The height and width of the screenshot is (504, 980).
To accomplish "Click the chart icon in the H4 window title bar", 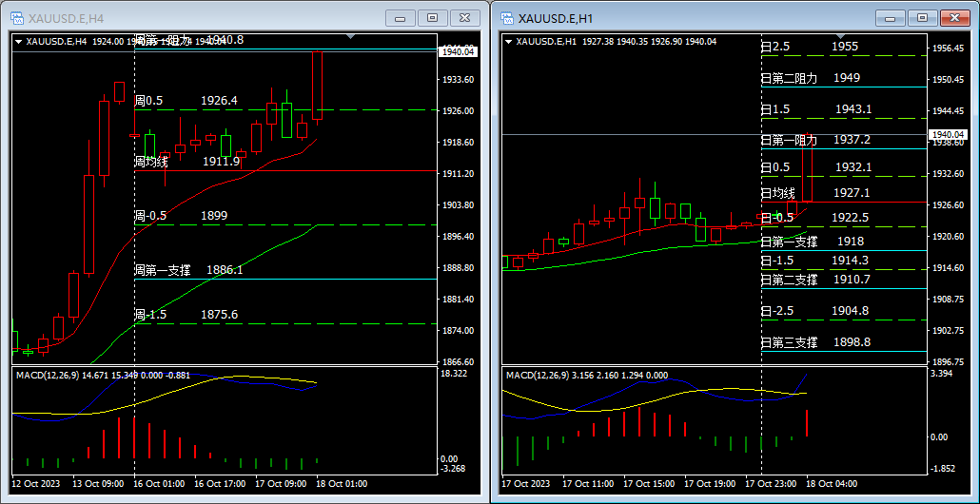I will pos(17,18).
